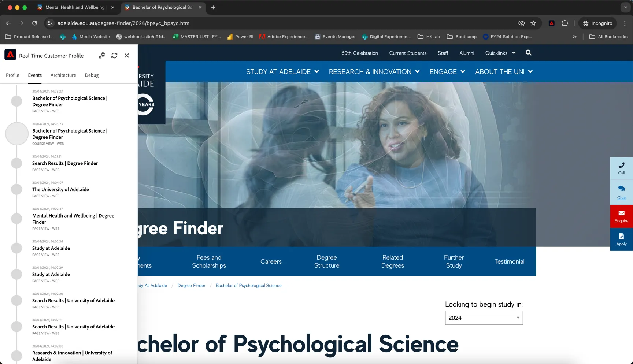Reload the page in the browser

tap(34, 23)
